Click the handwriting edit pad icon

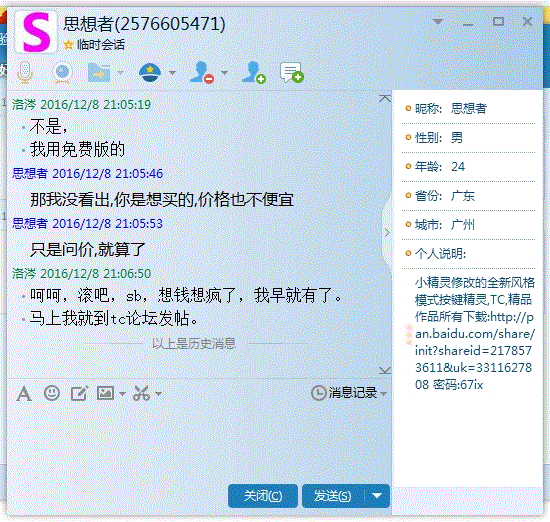(79, 393)
